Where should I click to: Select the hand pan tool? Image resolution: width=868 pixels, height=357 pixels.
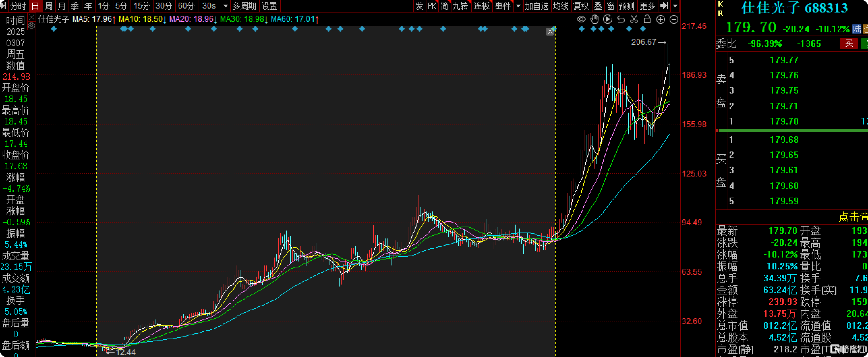point(594,19)
